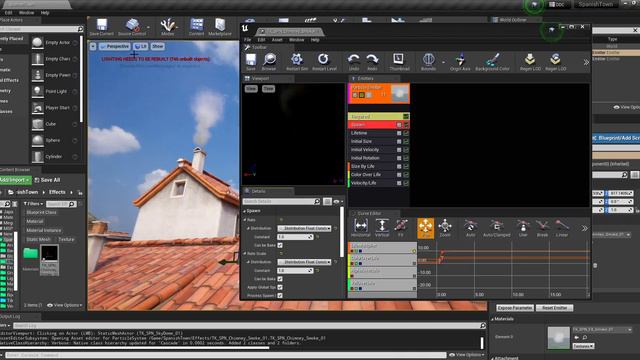The width and height of the screenshot is (640, 360).
Task: Click Save All in Content Browser
Action: coord(47,180)
